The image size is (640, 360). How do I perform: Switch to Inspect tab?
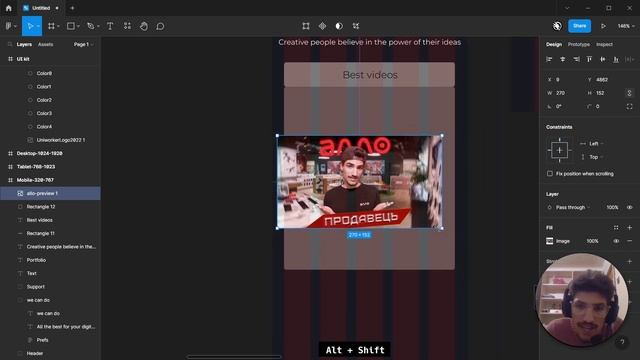coord(604,44)
